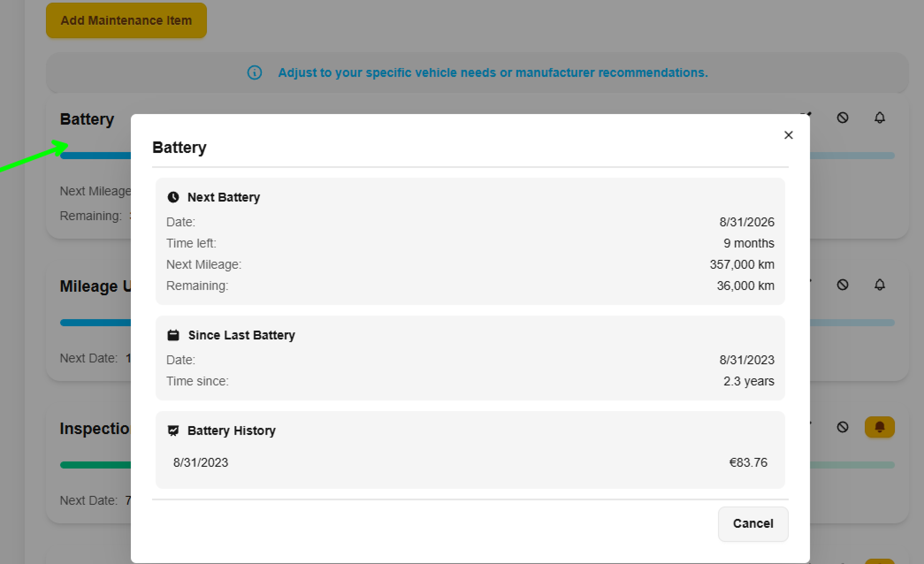Click the disable icon on the Inspection card

tap(842, 427)
